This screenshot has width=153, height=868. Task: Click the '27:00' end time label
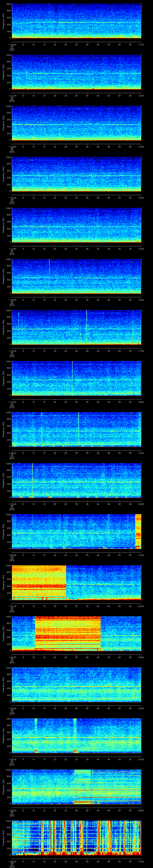[141, 861]
